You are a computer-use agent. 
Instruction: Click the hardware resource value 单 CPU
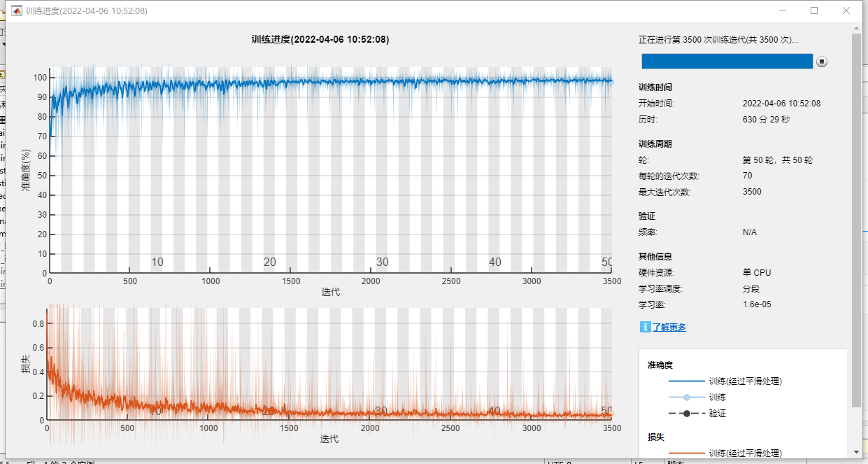(757, 273)
